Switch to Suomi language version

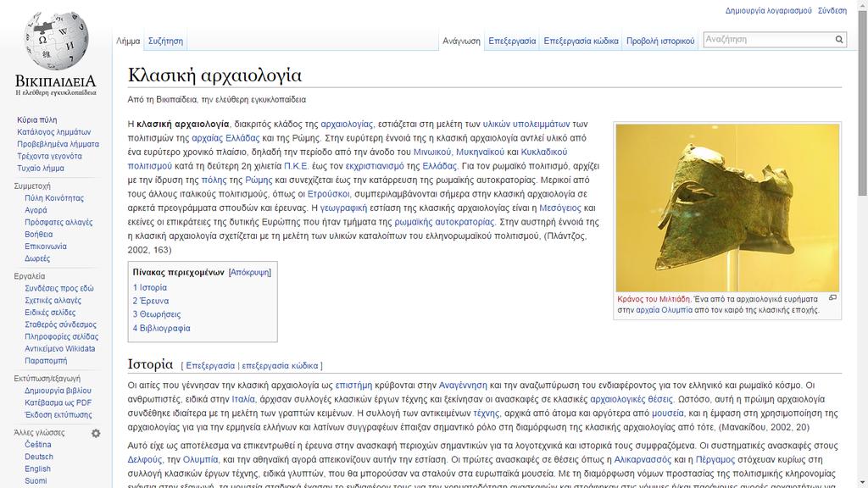pos(36,481)
